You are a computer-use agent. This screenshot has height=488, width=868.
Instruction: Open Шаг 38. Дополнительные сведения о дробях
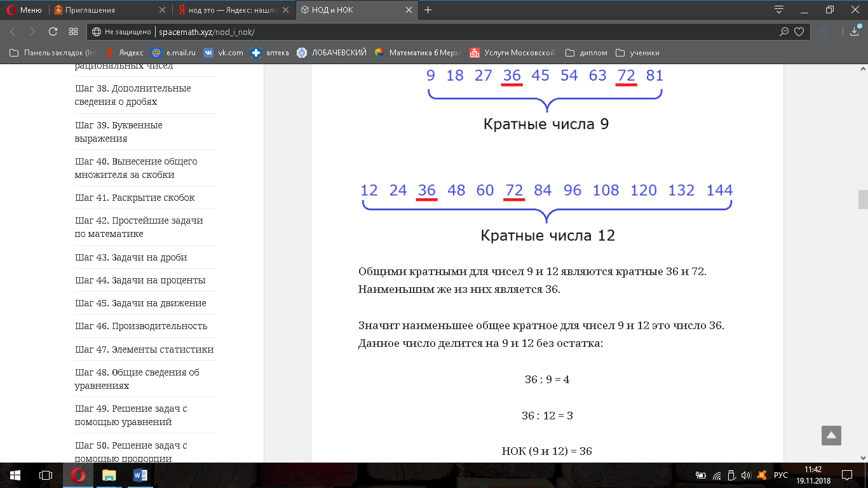(x=133, y=95)
